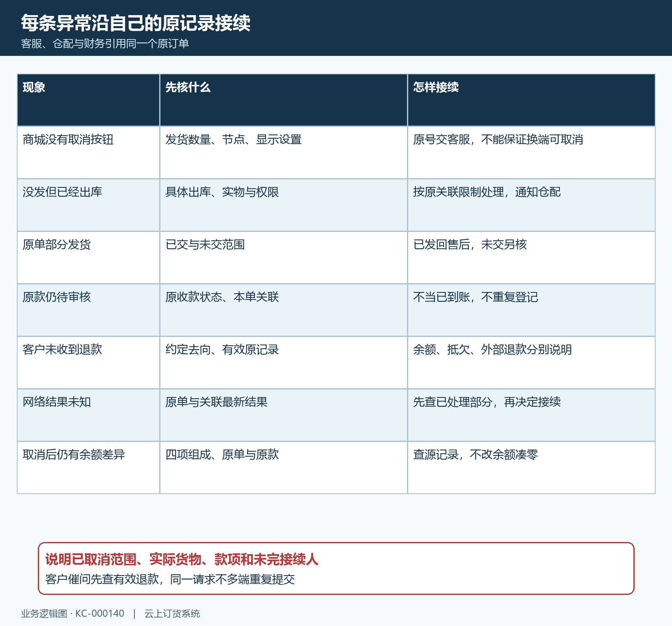
Task: Select note 客户催问先查有效退款，同一请求不多端重复提交
Action: (x=170, y=579)
